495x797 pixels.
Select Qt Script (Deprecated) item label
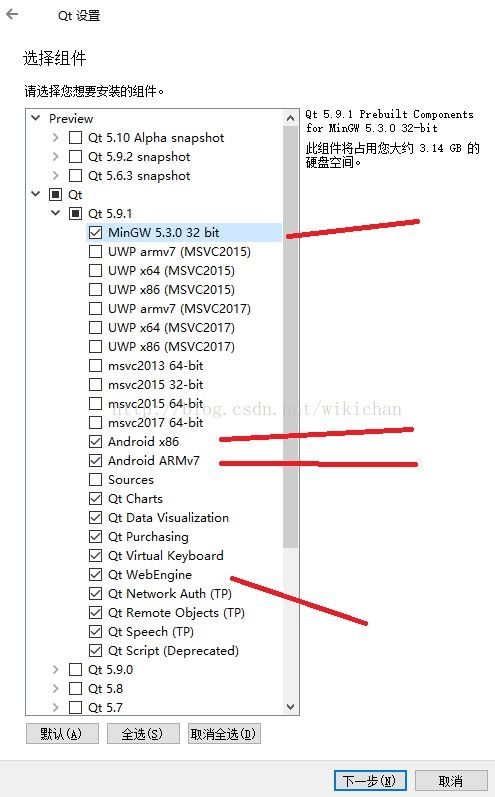coord(173,651)
